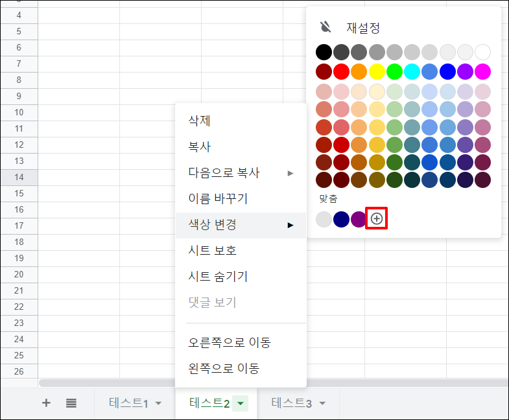The height and width of the screenshot is (420, 509).
Task: Open the 테스트3 tab dropdown arrow
Action: (x=322, y=404)
